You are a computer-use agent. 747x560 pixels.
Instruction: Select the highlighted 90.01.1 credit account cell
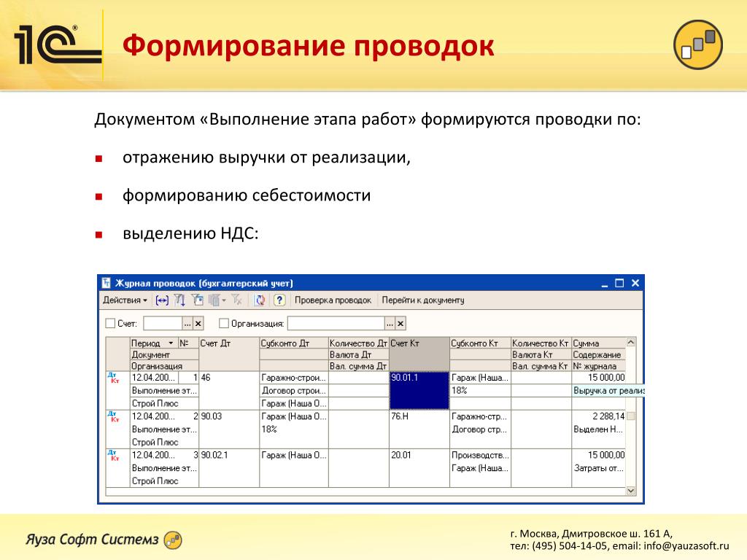pos(419,391)
